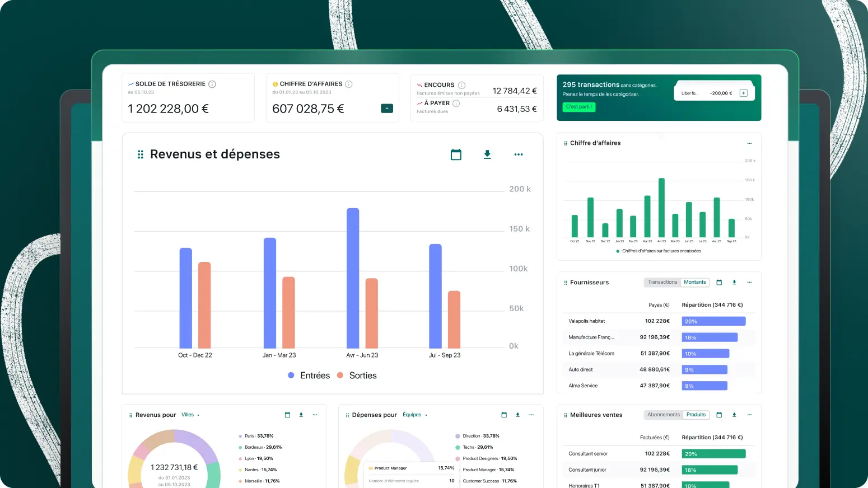Viewport: 868px width, 488px height.
Task: Click the blue Avr - Jun 23 bar
Action: point(353,278)
